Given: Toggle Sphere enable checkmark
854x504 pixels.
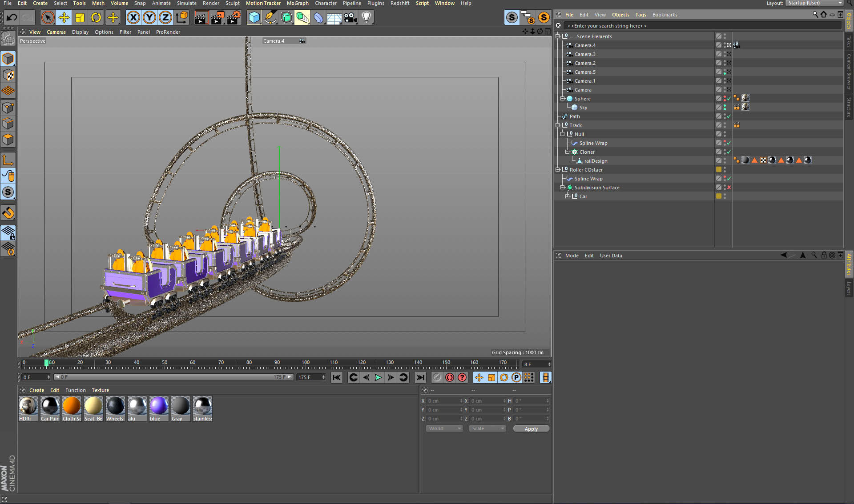Looking at the screenshot, I should click(729, 99).
